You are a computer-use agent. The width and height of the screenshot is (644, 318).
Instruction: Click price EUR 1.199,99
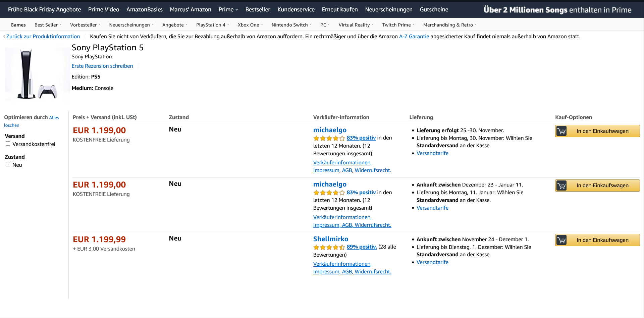tap(99, 239)
